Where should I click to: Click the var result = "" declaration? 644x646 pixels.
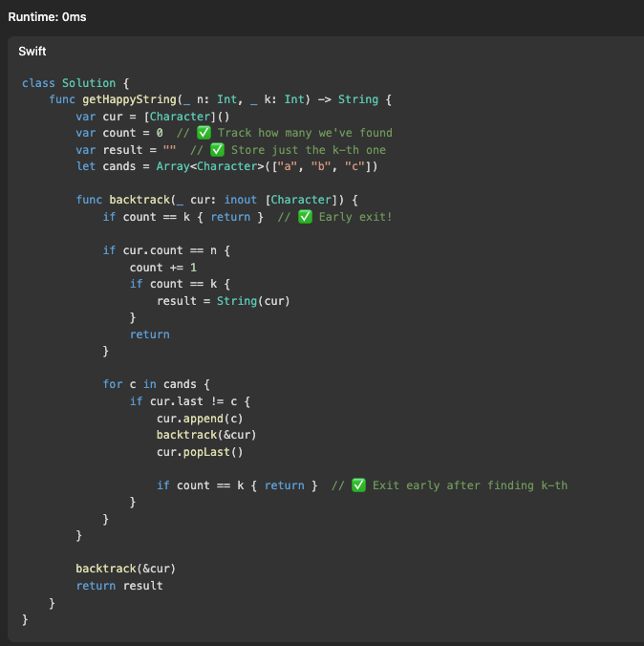click(126, 150)
